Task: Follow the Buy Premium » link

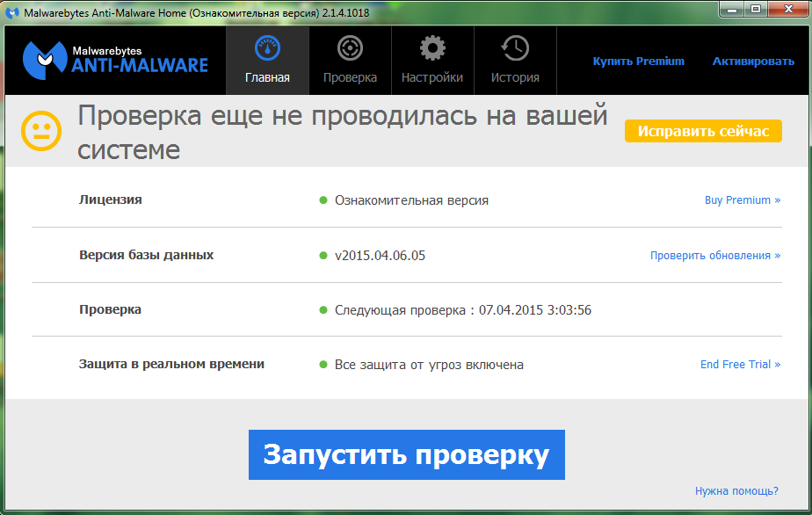Action: 743,200
